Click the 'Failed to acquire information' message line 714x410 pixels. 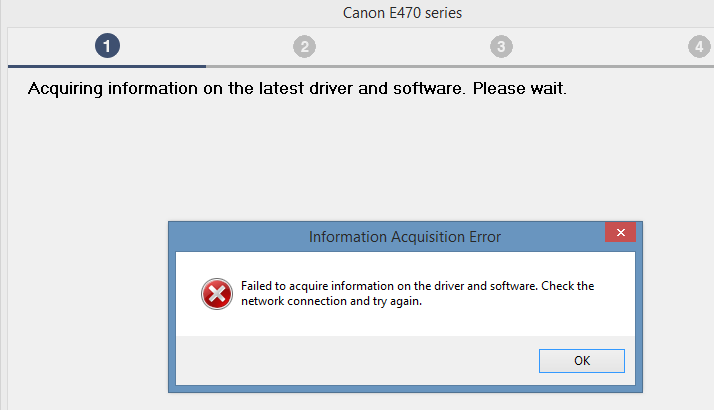click(x=417, y=286)
